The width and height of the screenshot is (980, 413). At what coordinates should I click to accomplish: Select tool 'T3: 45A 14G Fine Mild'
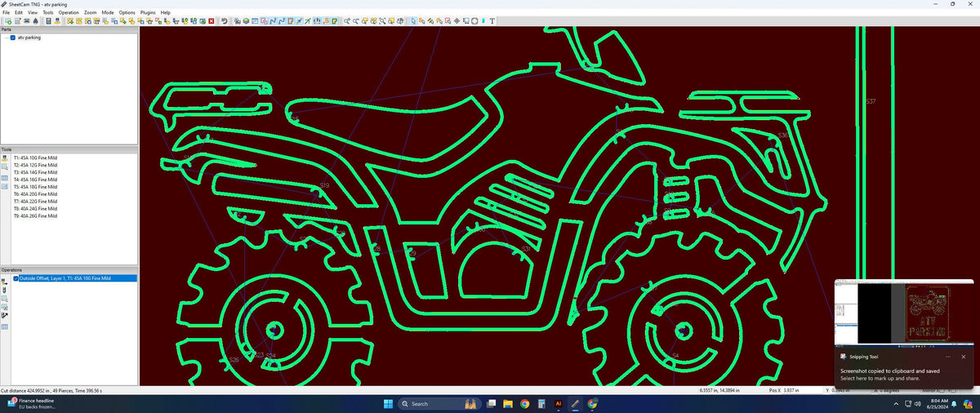[x=35, y=172]
